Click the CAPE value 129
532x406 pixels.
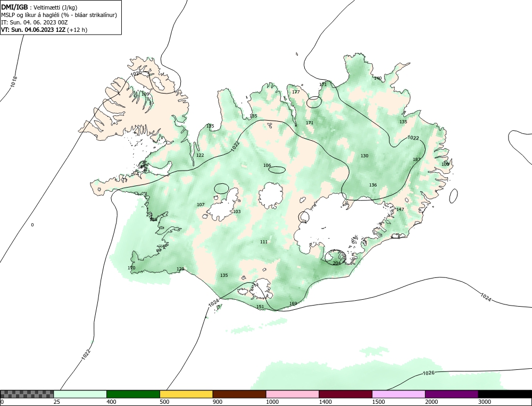(x=180, y=269)
